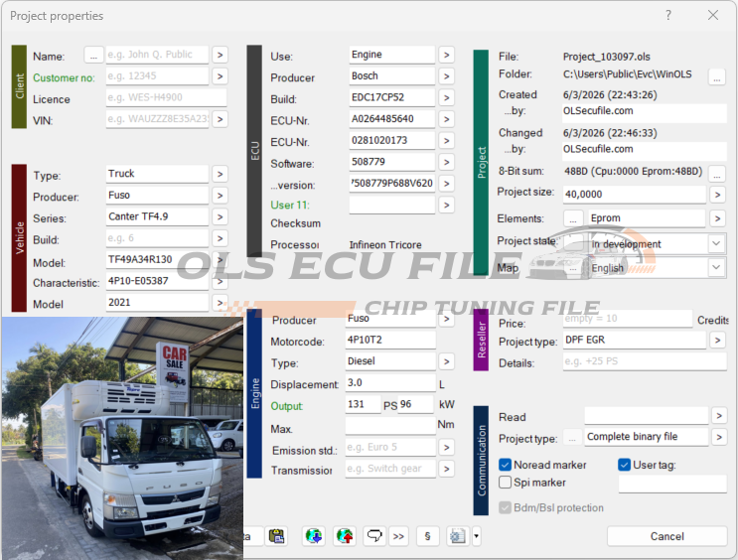
Task: Click the file name Project_103097.ols
Action: (606, 57)
